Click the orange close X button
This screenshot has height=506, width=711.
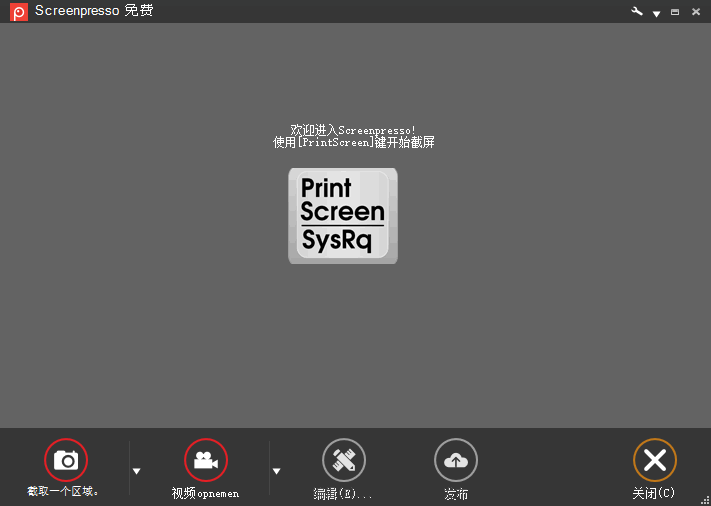(x=655, y=460)
